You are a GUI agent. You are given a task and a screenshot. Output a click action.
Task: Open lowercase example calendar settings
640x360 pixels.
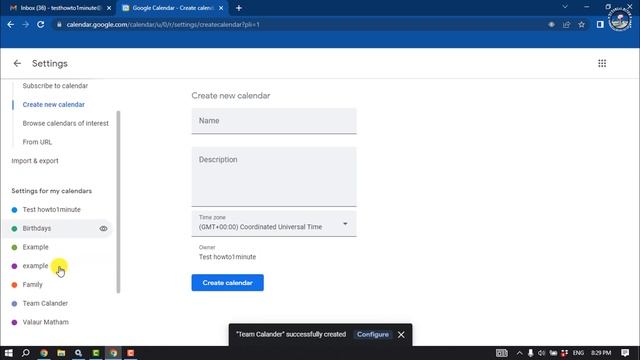pyautogui.click(x=35, y=266)
